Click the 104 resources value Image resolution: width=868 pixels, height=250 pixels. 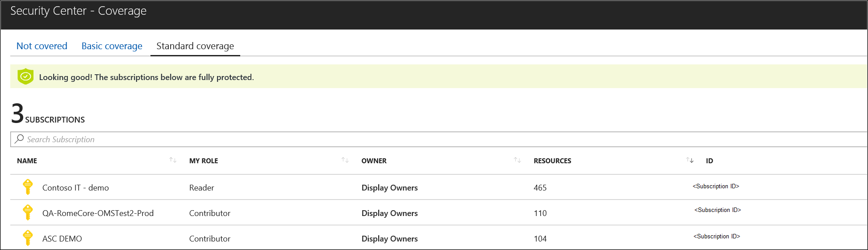[540, 239]
